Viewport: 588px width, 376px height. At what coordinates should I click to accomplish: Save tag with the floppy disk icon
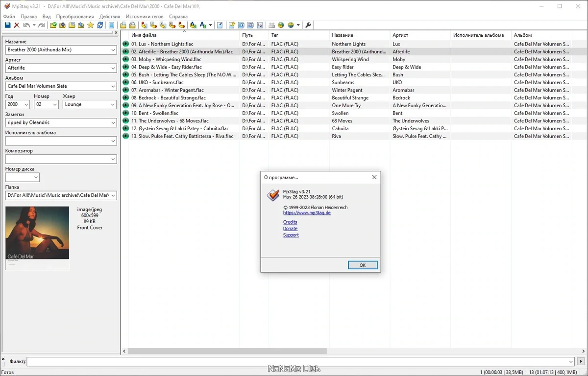click(7, 25)
